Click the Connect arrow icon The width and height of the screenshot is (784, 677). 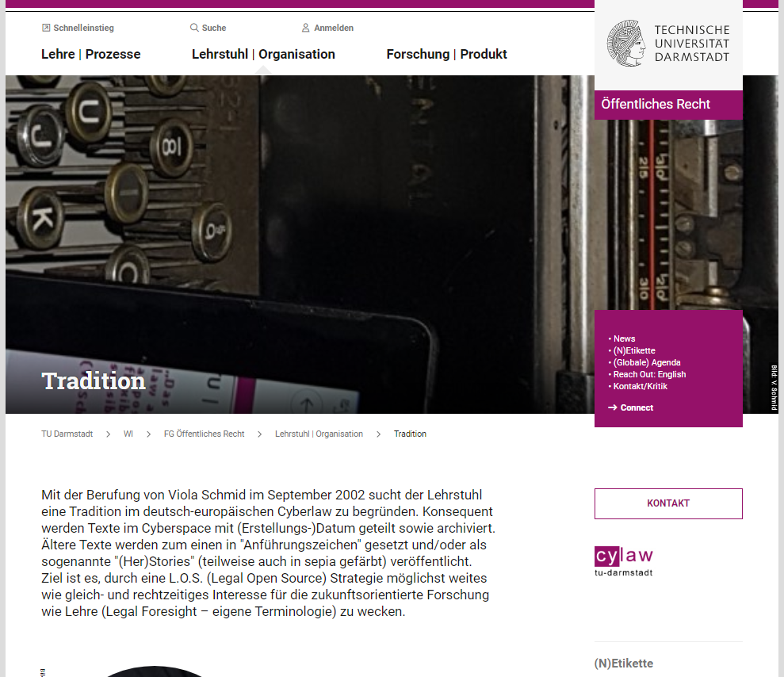coord(613,407)
